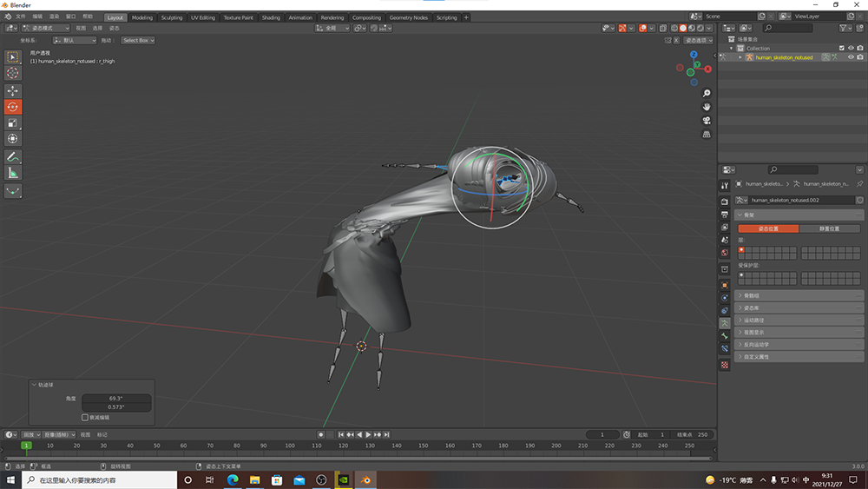Open the World properties tab
This screenshot has width=868, height=489.
pos(725,253)
